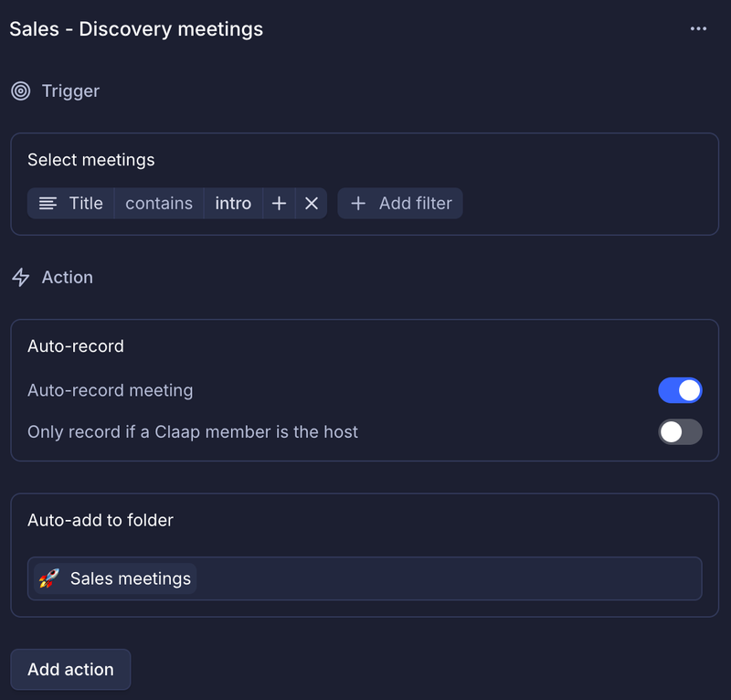
Task: Click the Trigger section label
Action: coord(70,91)
